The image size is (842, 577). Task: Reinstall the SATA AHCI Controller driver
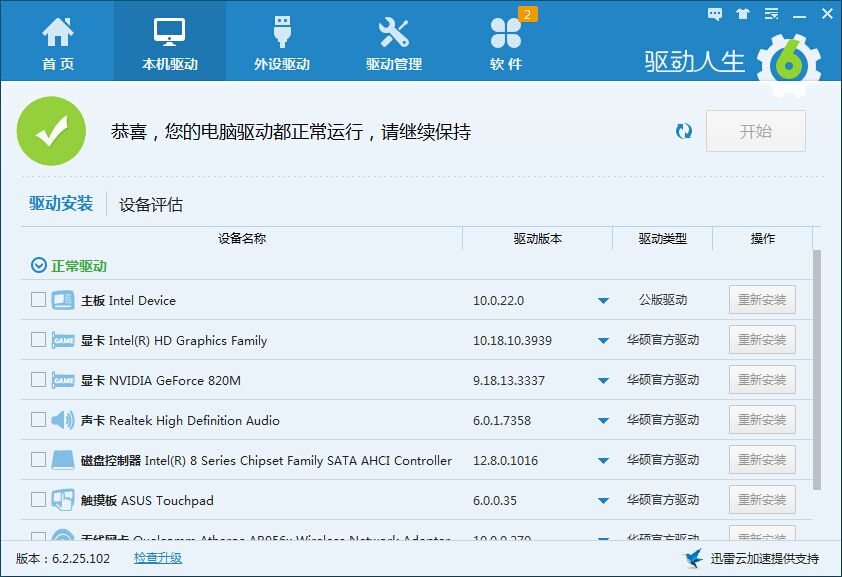[762, 460]
